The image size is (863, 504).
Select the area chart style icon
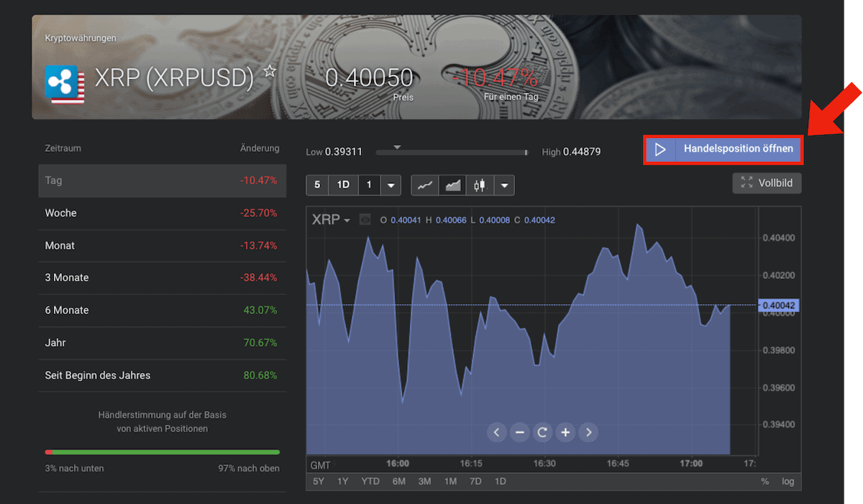coord(452,185)
